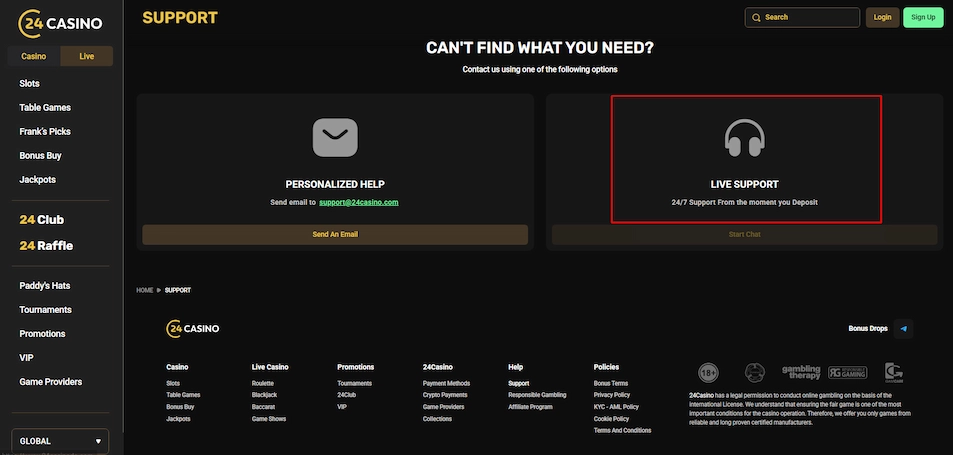Open footer Responsible Gambling link
Image resolution: width=953 pixels, height=455 pixels.
pyautogui.click(x=537, y=395)
